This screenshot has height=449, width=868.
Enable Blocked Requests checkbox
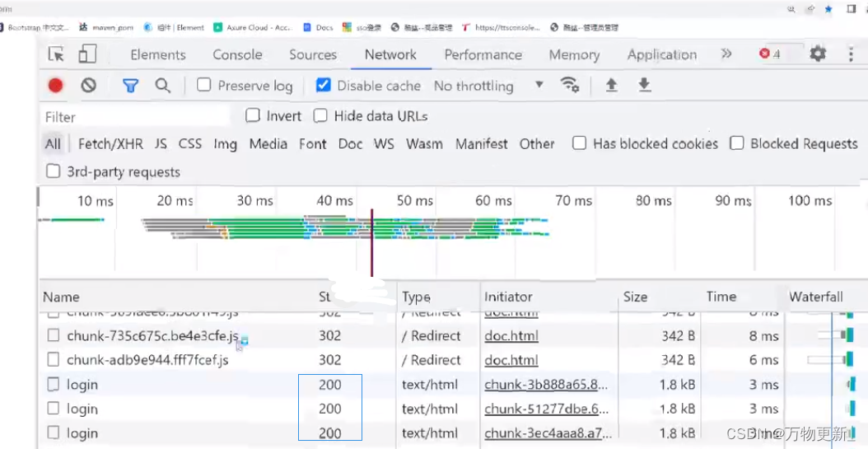pyautogui.click(x=737, y=143)
